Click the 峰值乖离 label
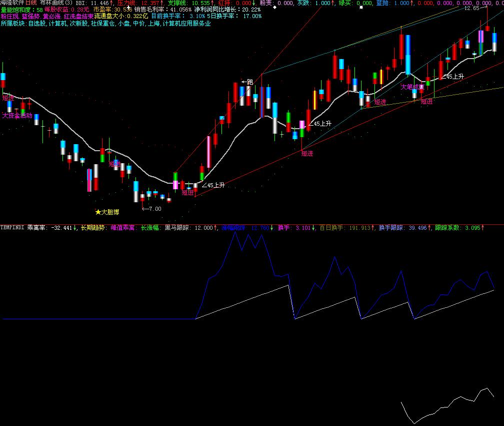Screen dimensions: 504x426 click(124, 227)
